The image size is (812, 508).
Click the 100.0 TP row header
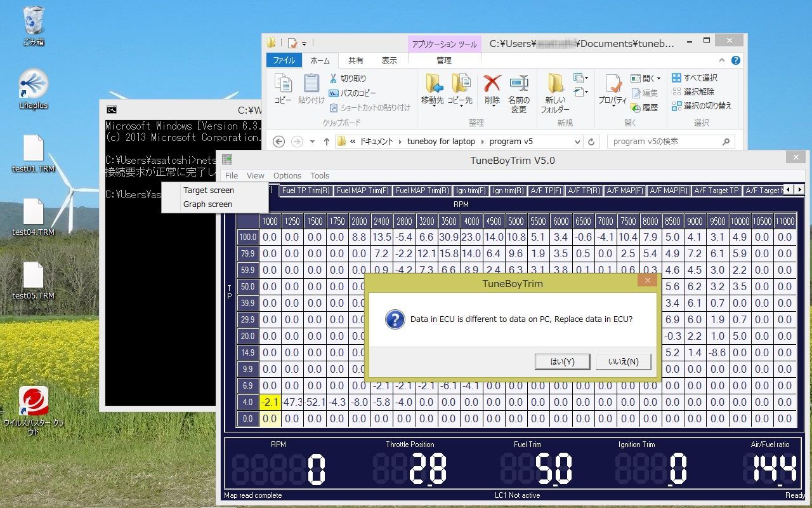coord(247,237)
